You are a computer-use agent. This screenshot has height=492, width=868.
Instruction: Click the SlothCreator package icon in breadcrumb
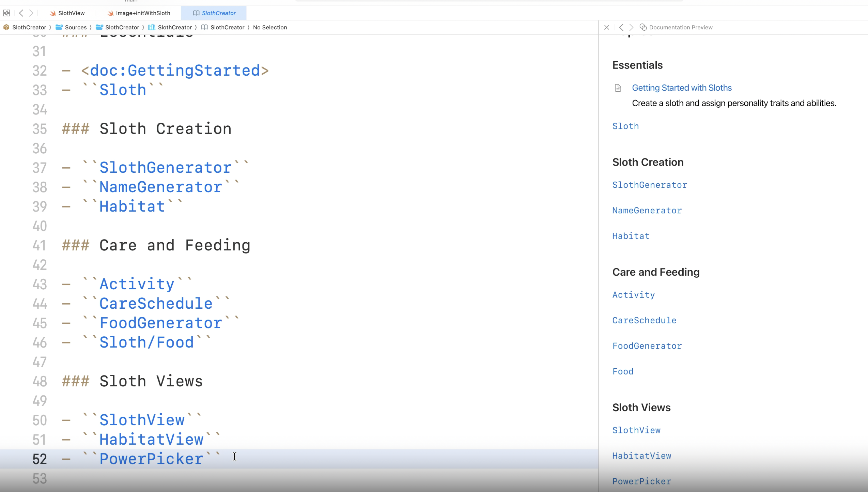coord(6,27)
